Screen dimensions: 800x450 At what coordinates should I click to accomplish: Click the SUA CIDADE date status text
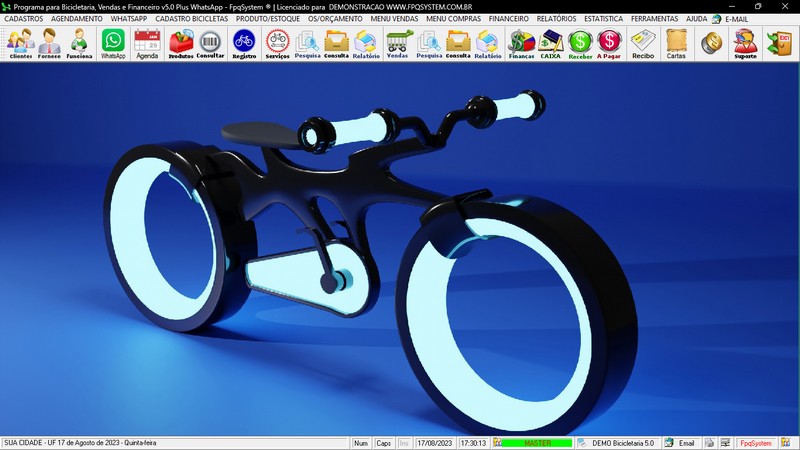[x=80, y=443]
